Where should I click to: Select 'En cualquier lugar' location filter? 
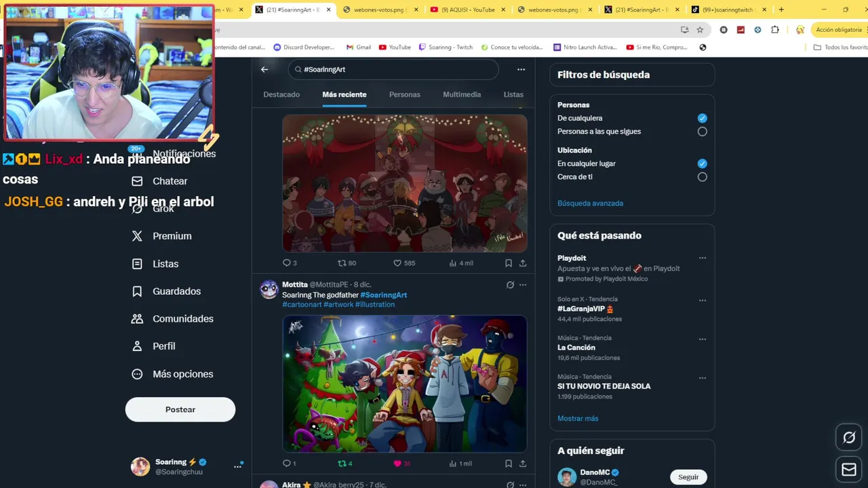coord(703,163)
